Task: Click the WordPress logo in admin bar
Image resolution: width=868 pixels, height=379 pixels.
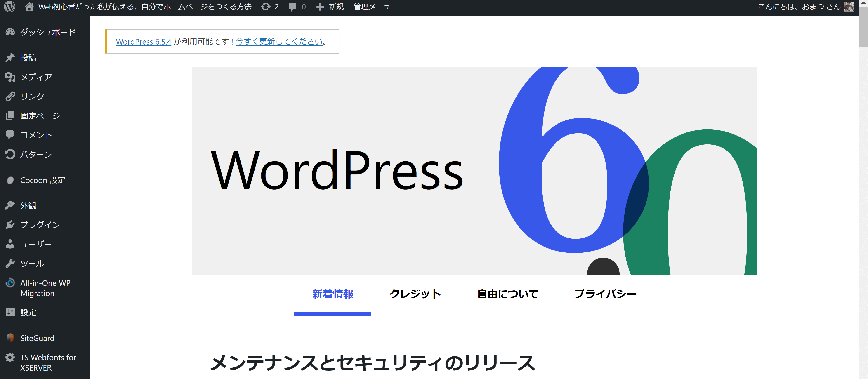Action: pyautogui.click(x=10, y=7)
